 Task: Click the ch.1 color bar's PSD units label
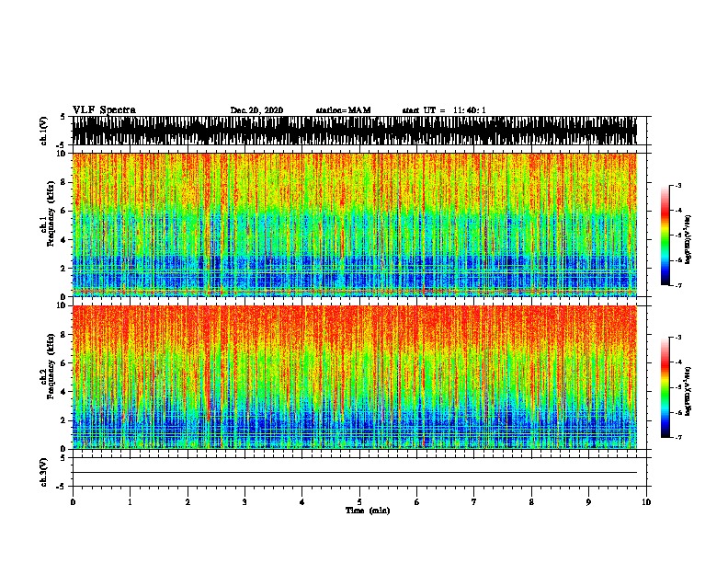click(688, 239)
